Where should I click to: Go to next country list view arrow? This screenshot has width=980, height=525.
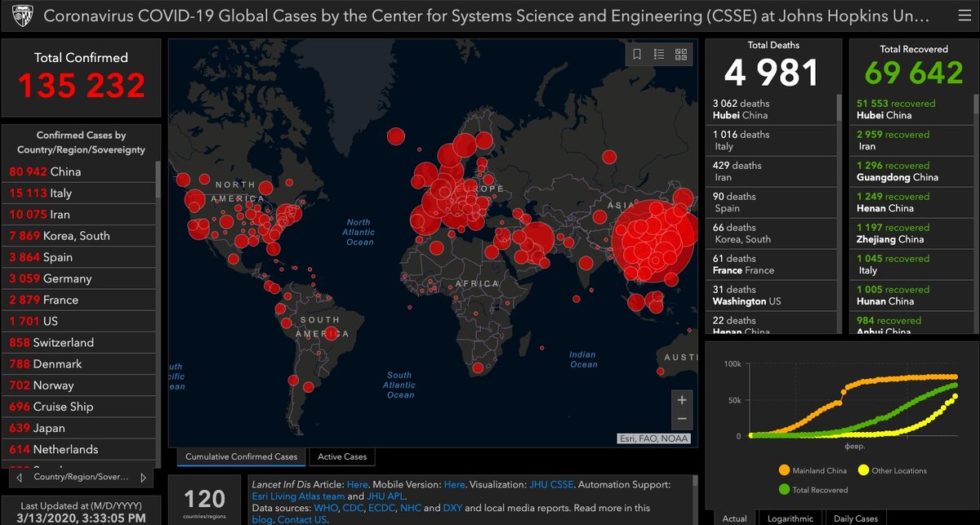[143, 477]
